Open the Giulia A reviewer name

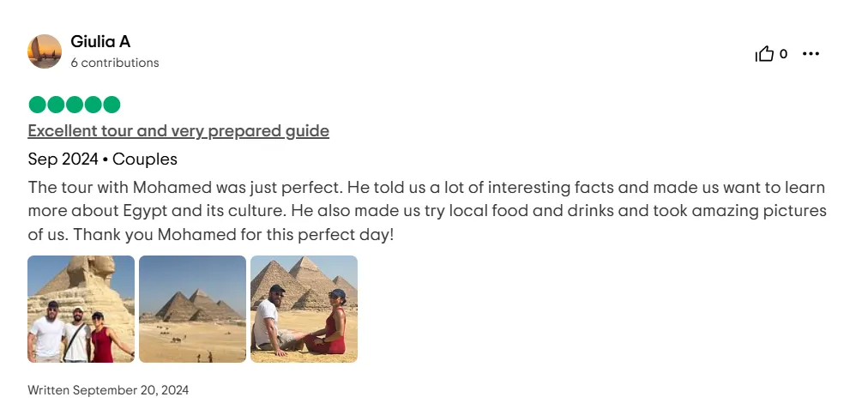100,41
